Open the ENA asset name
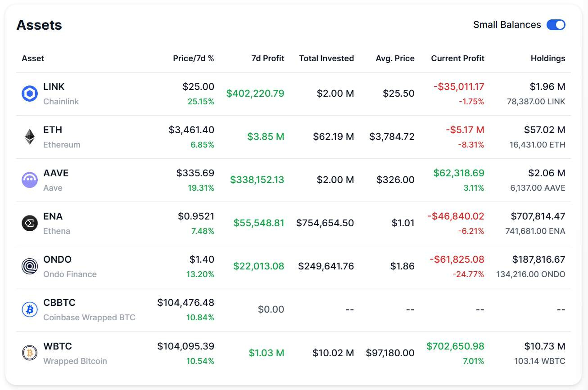The image size is (588, 390). [x=53, y=216]
